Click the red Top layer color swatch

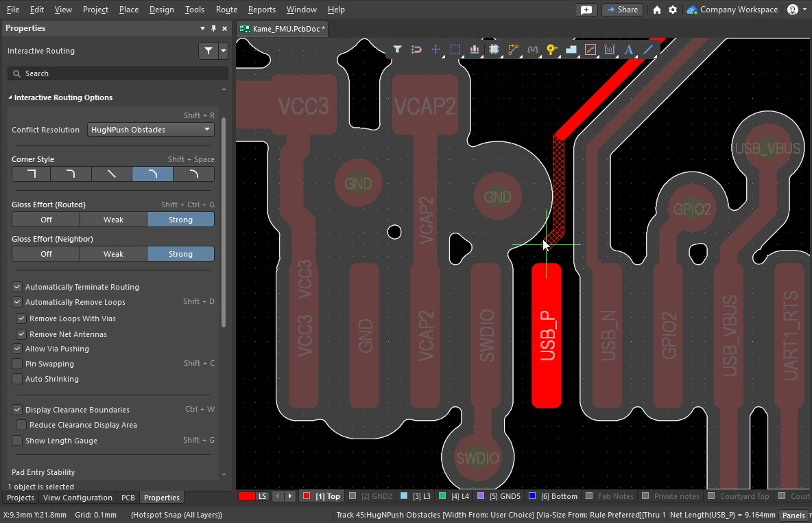[x=307, y=496]
